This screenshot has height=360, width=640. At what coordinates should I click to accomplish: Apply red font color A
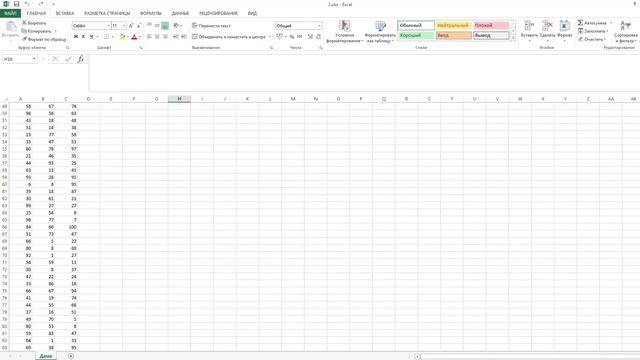point(134,37)
